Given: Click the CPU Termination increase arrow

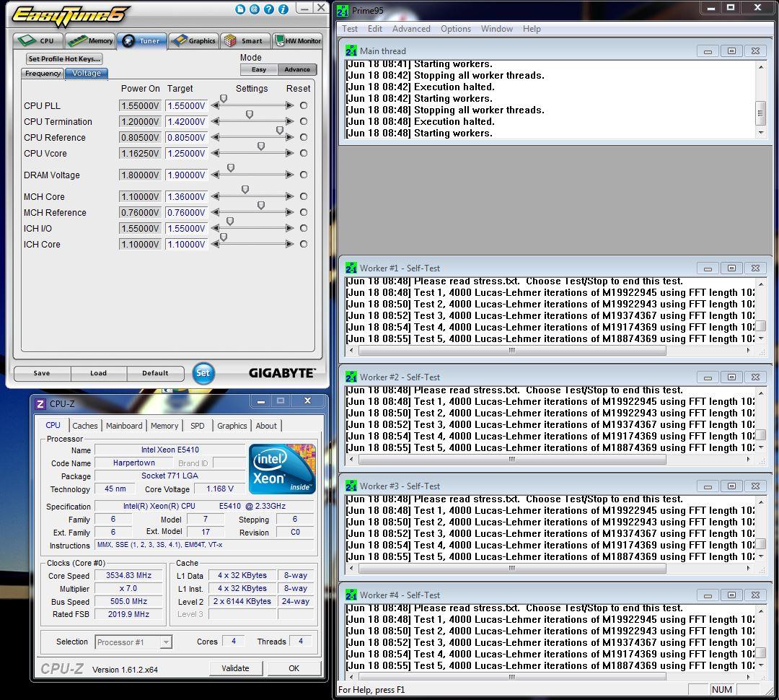Looking at the screenshot, I should click(x=290, y=121).
